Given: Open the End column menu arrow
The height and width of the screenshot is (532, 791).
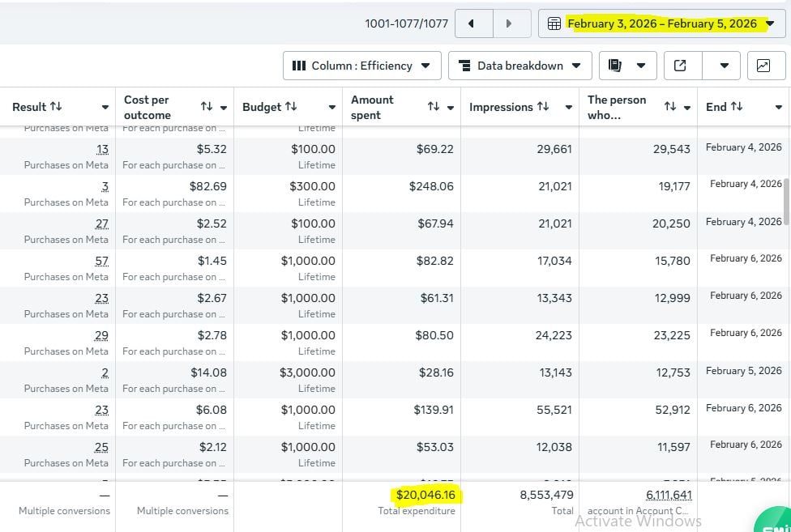Looking at the screenshot, I should click(x=778, y=108).
